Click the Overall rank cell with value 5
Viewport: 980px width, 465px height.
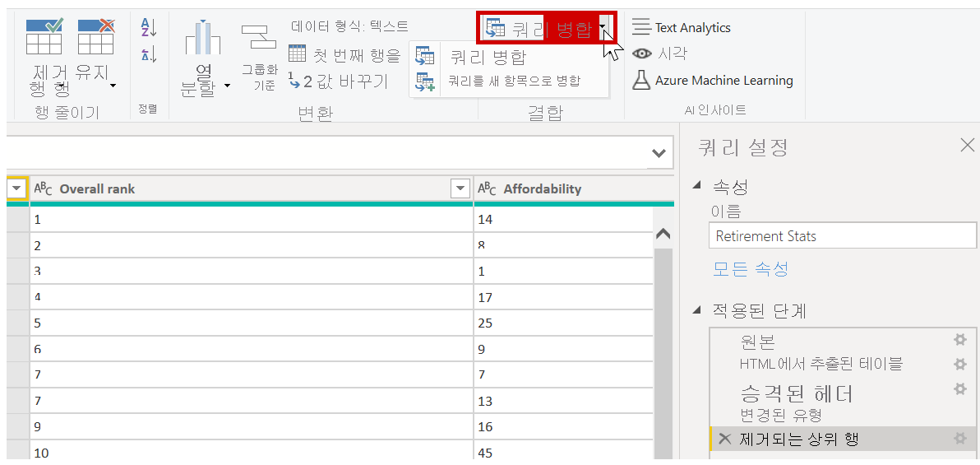(252, 323)
